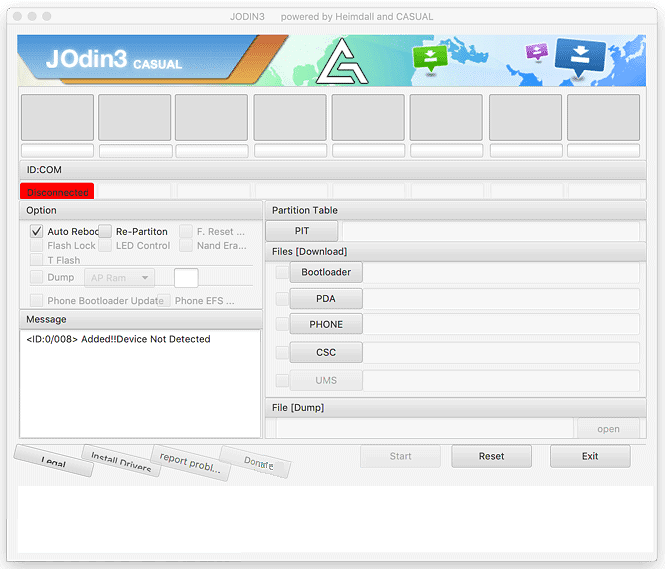Uncheck the Auto Reboot checkbox
This screenshot has height=569, width=665.
point(36,231)
